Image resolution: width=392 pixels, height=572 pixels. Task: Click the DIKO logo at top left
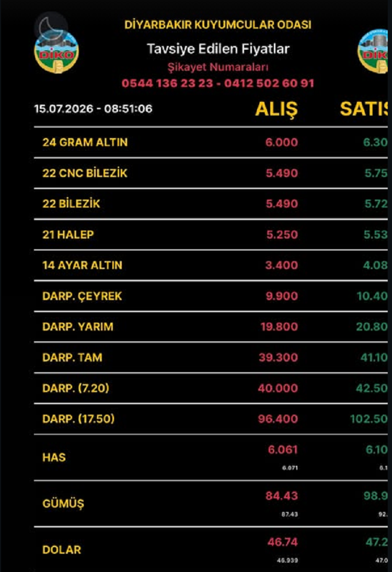(x=56, y=52)
